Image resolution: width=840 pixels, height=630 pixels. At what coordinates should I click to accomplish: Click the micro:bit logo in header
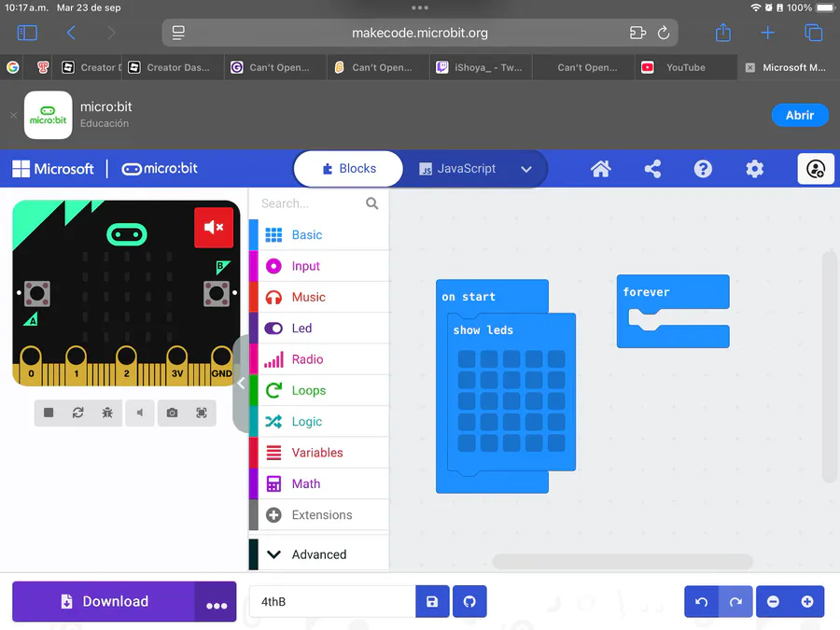tap(160, 169)
